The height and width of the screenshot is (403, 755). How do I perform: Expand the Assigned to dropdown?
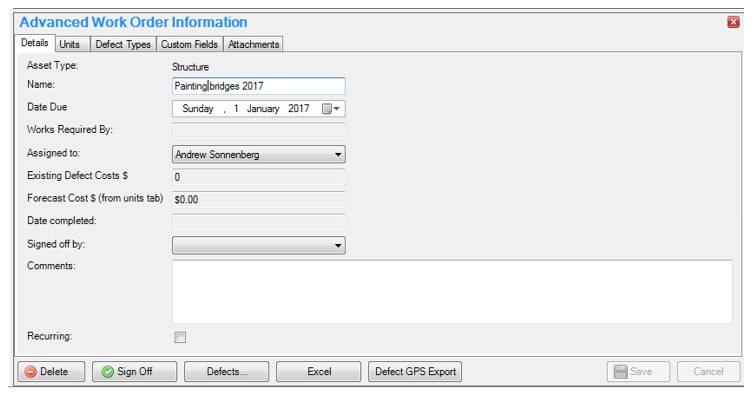pos(338,155)
